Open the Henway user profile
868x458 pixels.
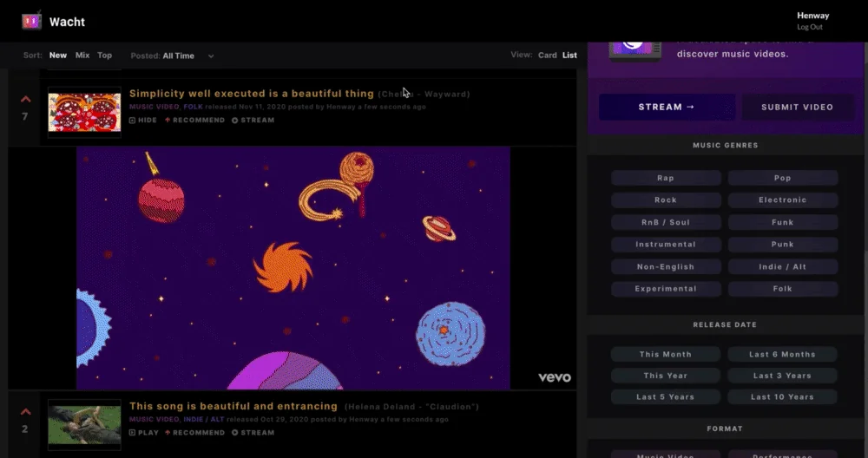[x=812, y=16]
